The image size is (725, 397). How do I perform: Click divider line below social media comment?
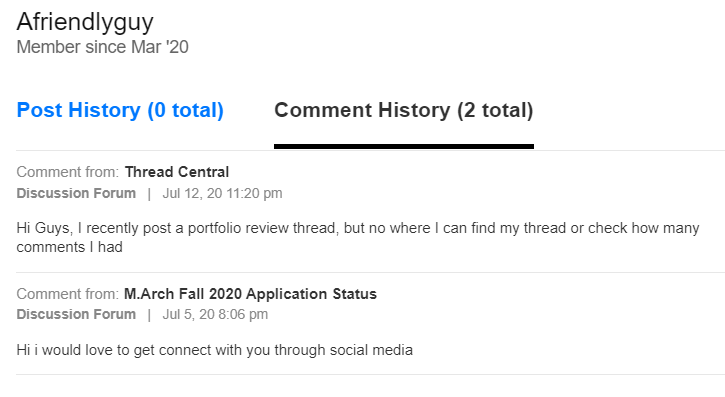(370, 374)
